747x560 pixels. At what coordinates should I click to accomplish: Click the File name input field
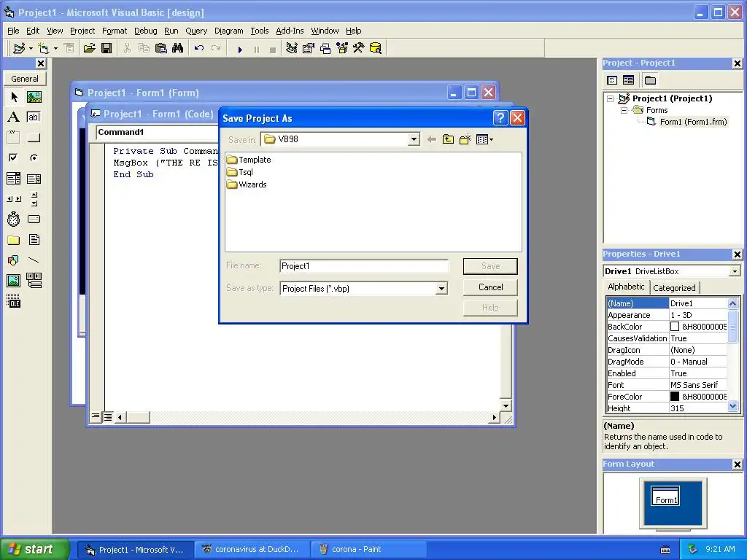coord(364,266)
